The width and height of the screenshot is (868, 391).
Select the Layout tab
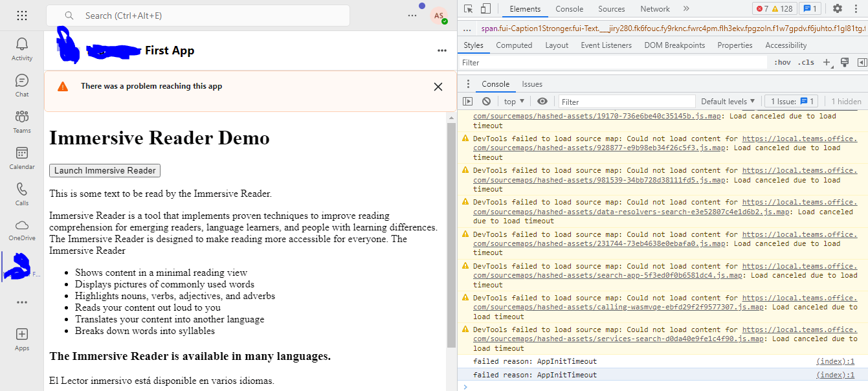tap(557, 45)
